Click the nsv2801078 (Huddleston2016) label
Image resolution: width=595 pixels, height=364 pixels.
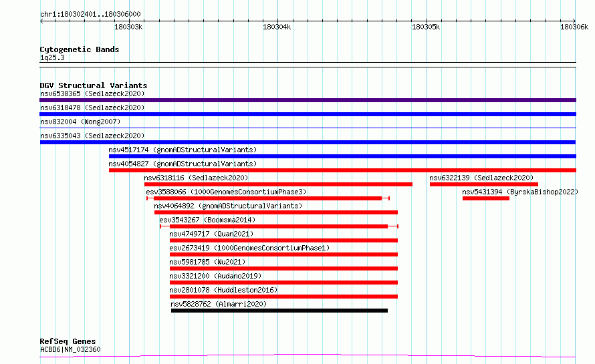click(x=223, y=290)
